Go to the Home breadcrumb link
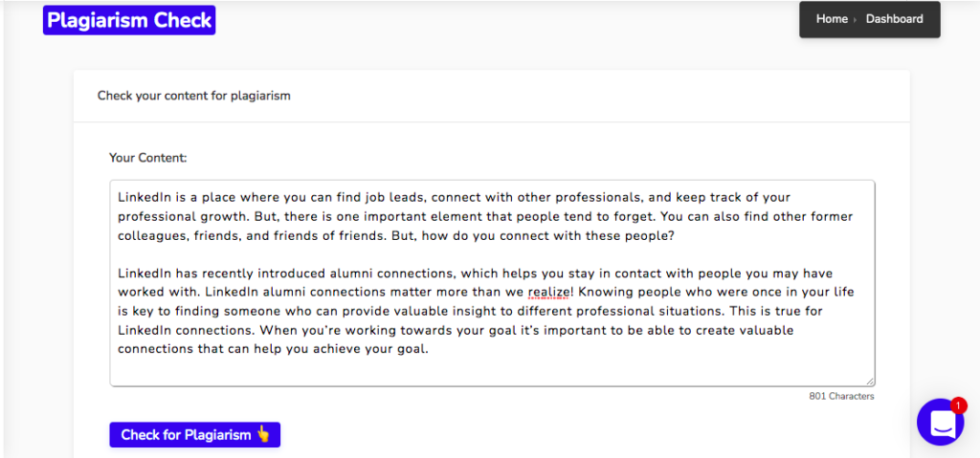Screen dimensions: 980x458 coord(832,19)
